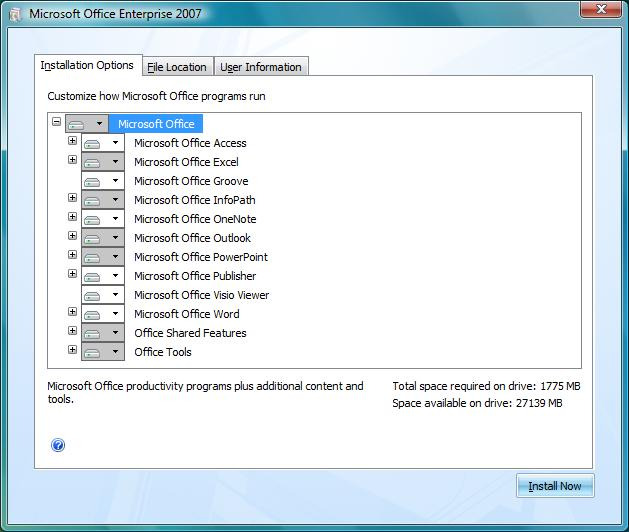Screen dimensions: 629x532
Task: Select the Office Tools label
Action: click(163, 352)
